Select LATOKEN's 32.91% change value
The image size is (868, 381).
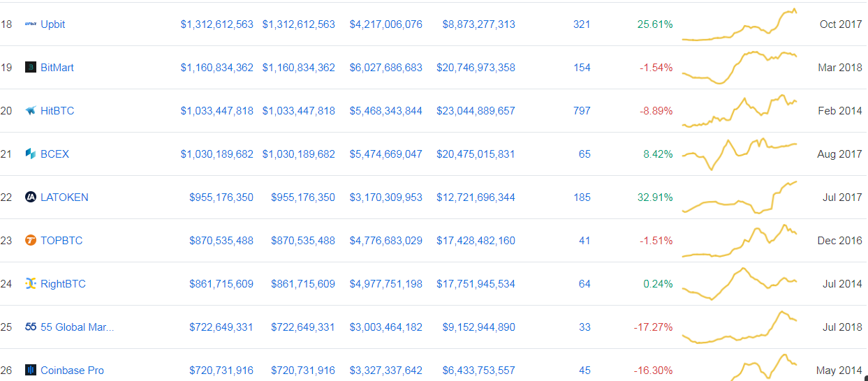click(655, 197)
